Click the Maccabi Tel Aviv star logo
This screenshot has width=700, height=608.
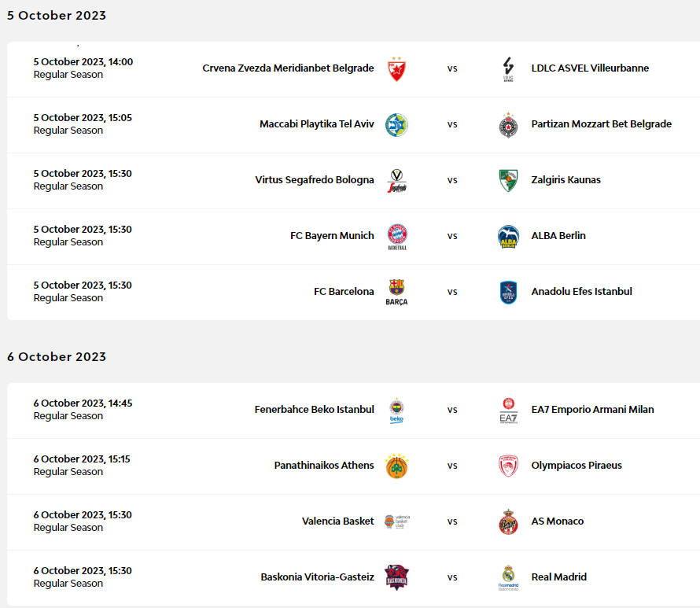pyautogui.click(x=396, y=125)
